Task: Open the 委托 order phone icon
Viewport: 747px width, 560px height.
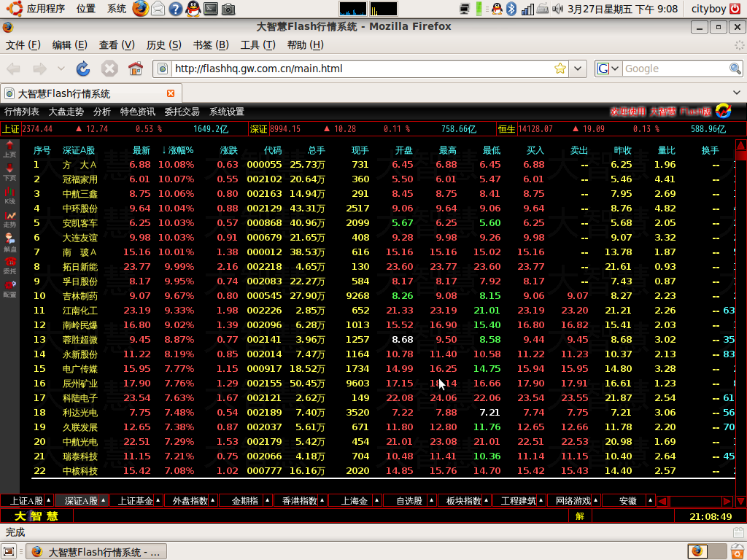Action: pos(9,265)
